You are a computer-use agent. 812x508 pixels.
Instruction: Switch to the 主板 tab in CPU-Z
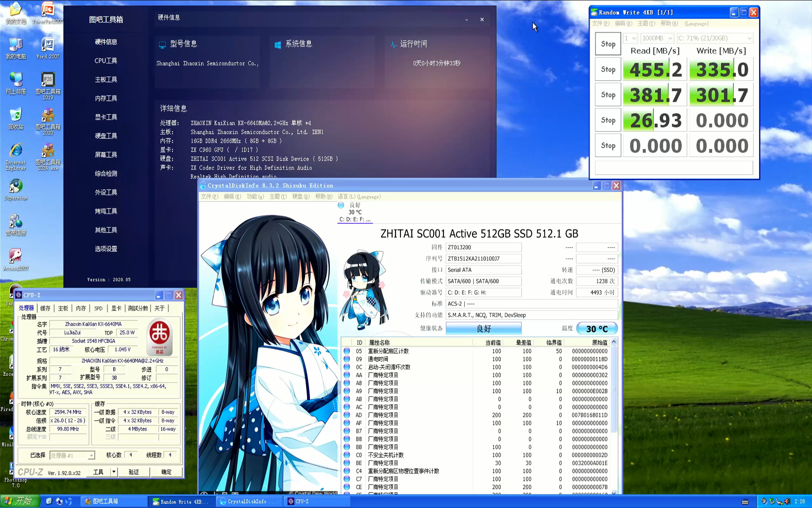point(63,308)
